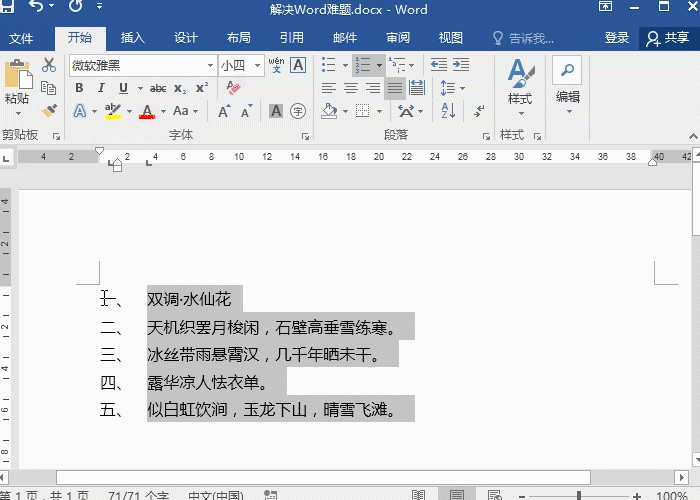Decrease indent of the paragraph
This screenshot has height=500, width=700.
pyautogui.click(x=439, y=65)
